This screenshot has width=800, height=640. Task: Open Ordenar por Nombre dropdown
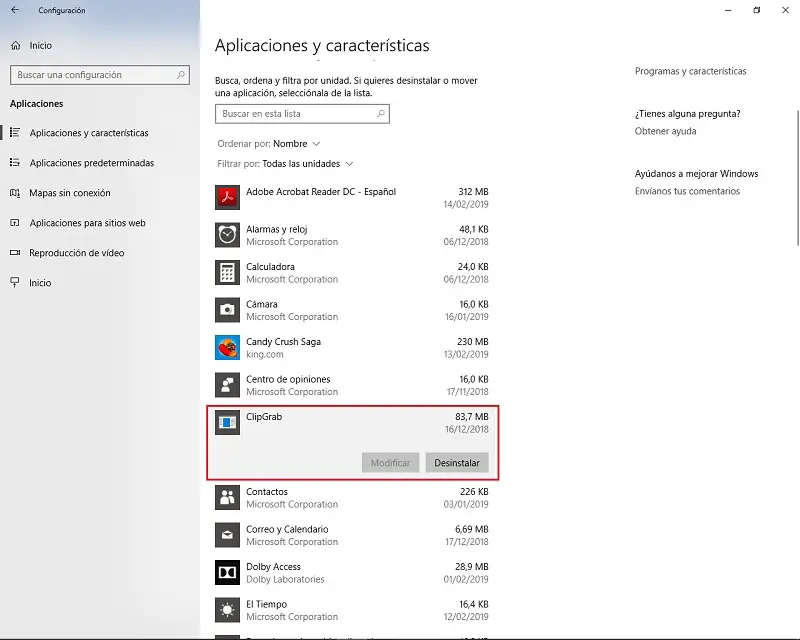269,144
